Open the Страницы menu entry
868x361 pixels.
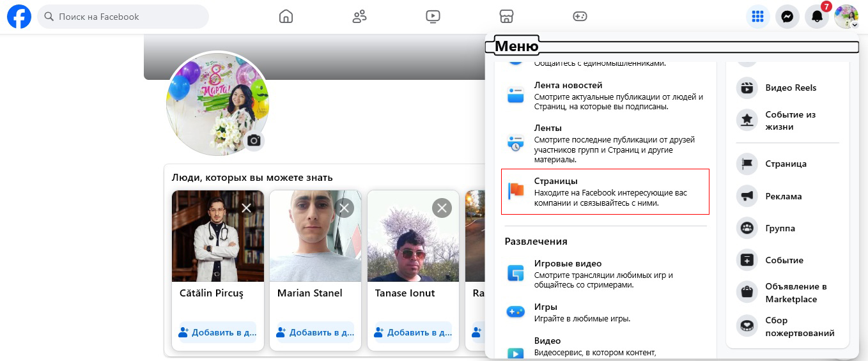pyautogui.click(x=605, y=192)
